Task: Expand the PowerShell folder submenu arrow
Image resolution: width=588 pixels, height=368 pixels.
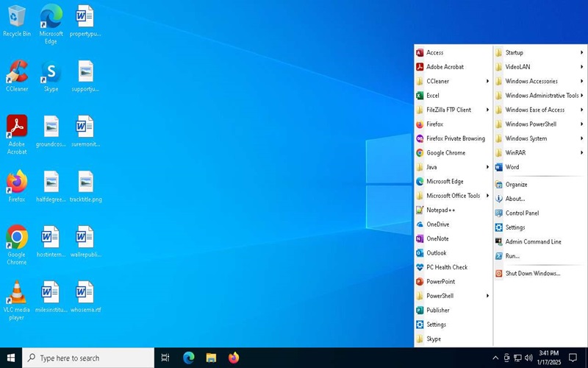Action: click(487, 296)
